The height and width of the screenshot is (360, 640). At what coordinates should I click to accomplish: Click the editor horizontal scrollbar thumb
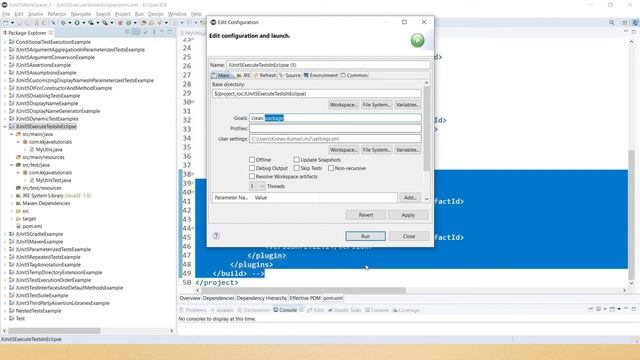coord(303,291)
